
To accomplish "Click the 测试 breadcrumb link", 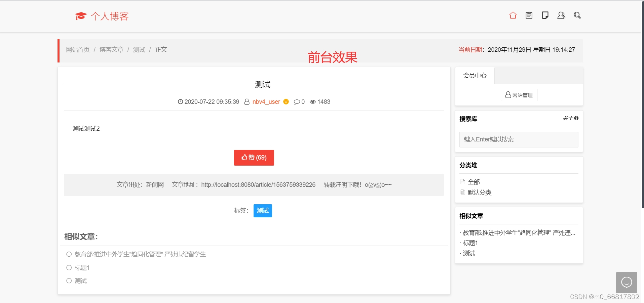I will click(139, 50).
